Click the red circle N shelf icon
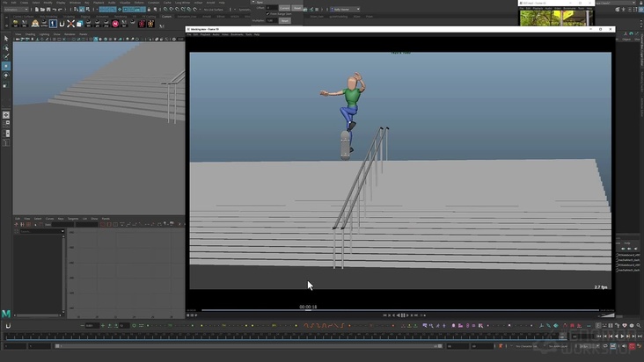 pyautogui.click(x=115, y=24)
